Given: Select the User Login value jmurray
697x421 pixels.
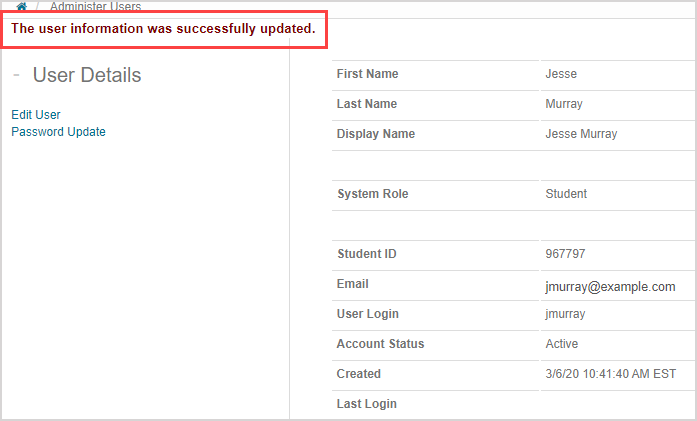Looking at the screenshot, I should click(565, 314).
